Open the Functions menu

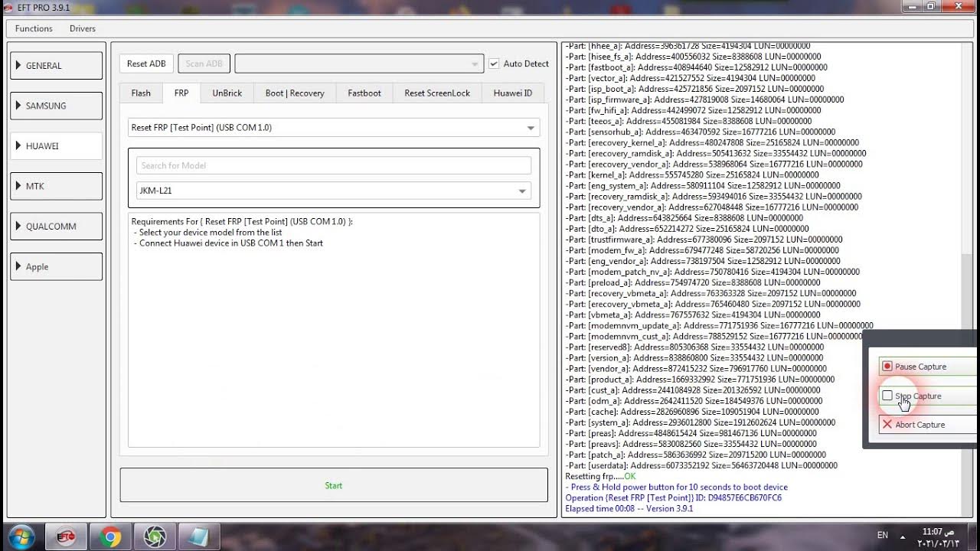[34, 28]
